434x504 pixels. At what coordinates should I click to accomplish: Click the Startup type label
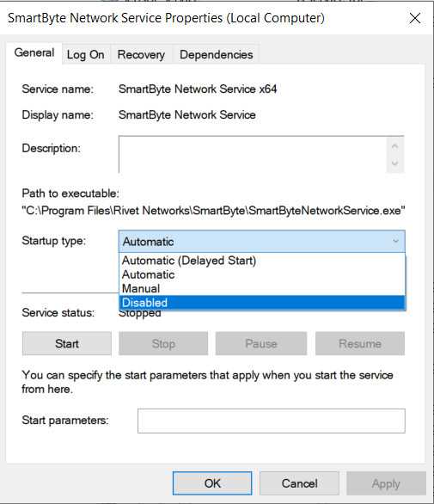[x=54, y=241]
